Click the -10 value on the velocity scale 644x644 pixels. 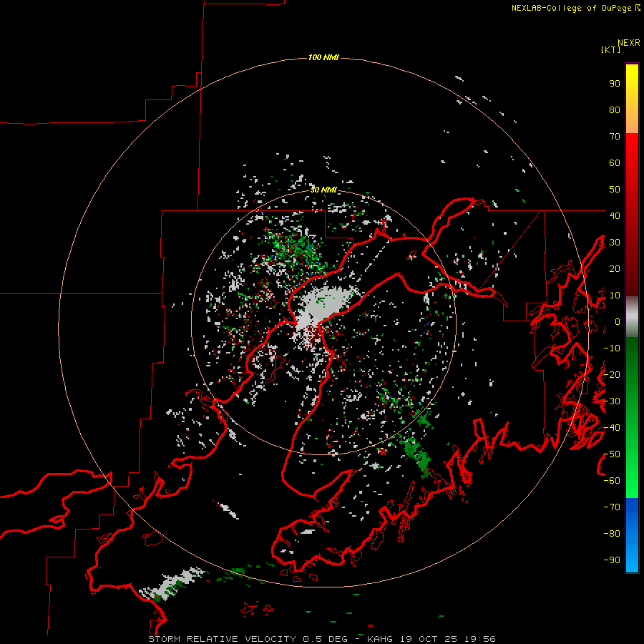click(612, 348)
